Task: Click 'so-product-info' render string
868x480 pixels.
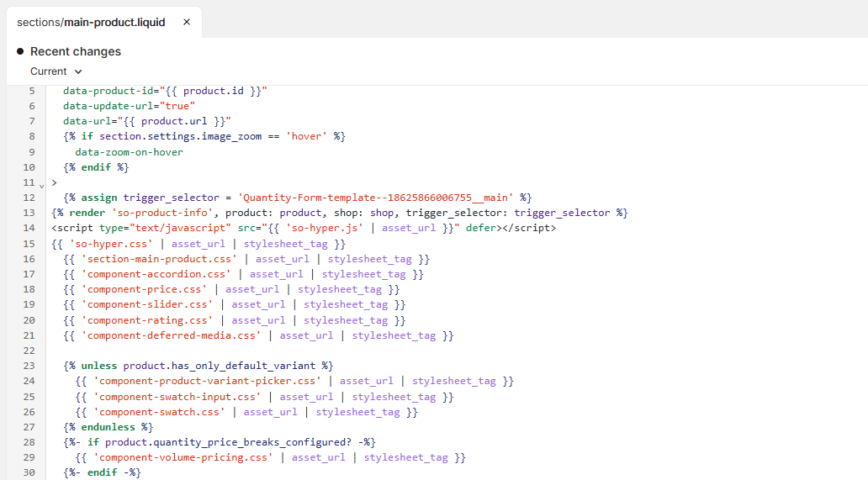Action: [x=162, y=213]
